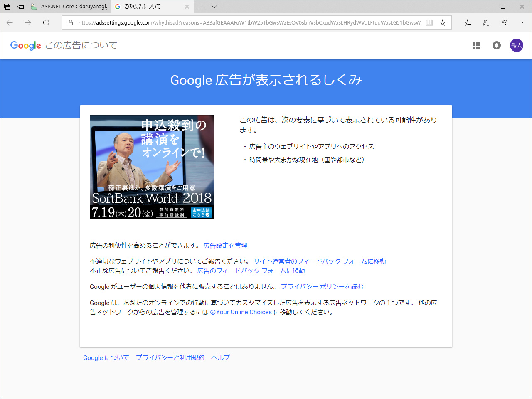The width and height of the screenshot is (532, 399).
Task: Read the プライバシー ポリシー
Action: click(323, 286)
